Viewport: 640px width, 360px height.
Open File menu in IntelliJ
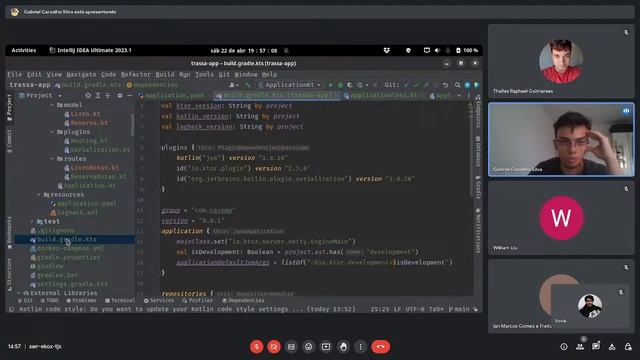pyautogui.click(x=15, y=74)
